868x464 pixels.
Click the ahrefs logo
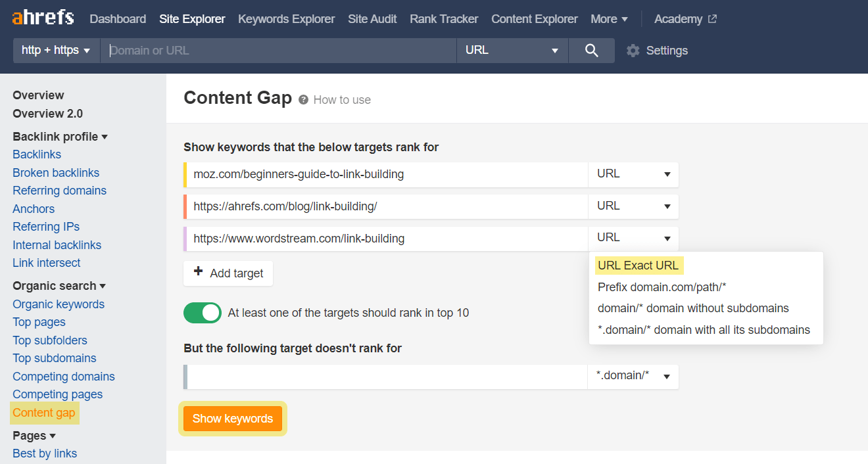[42, 18]
